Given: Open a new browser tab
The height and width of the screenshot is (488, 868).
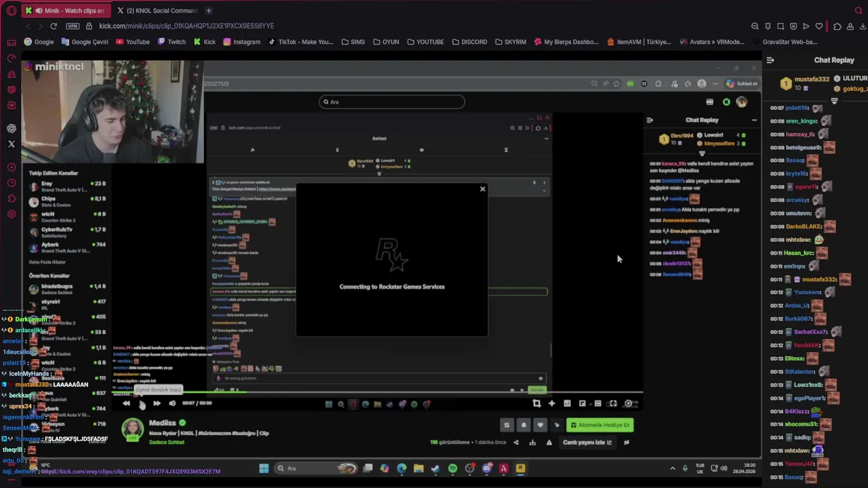Looking at the screenshot, I should tap(209, 10).
